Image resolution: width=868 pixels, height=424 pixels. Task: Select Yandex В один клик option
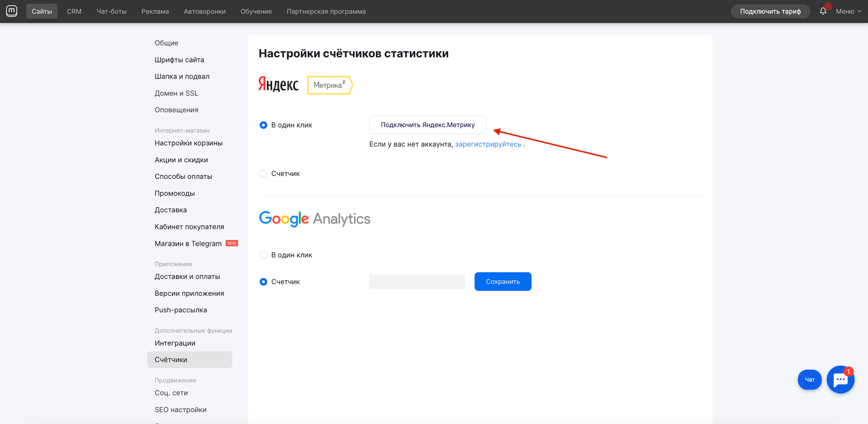pyautogui.click(x=264, y=125)
